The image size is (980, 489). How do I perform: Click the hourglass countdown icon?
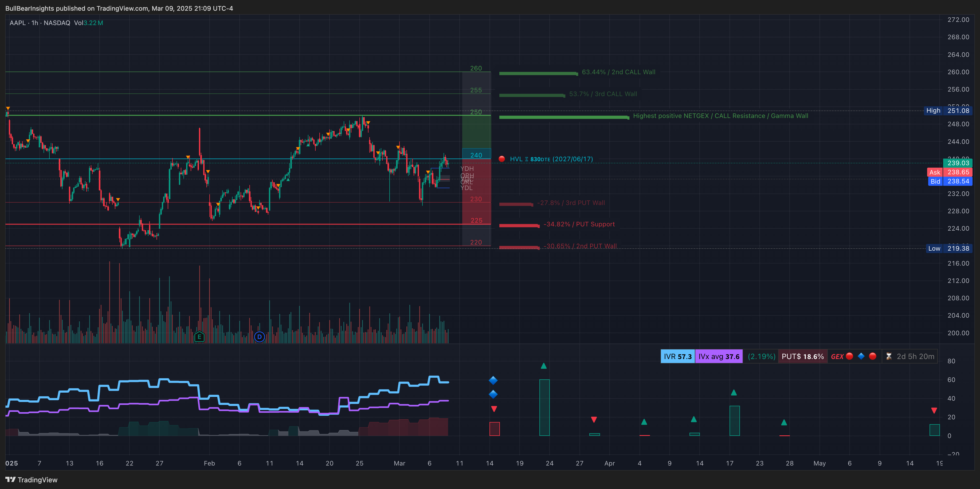pos(889,356)
